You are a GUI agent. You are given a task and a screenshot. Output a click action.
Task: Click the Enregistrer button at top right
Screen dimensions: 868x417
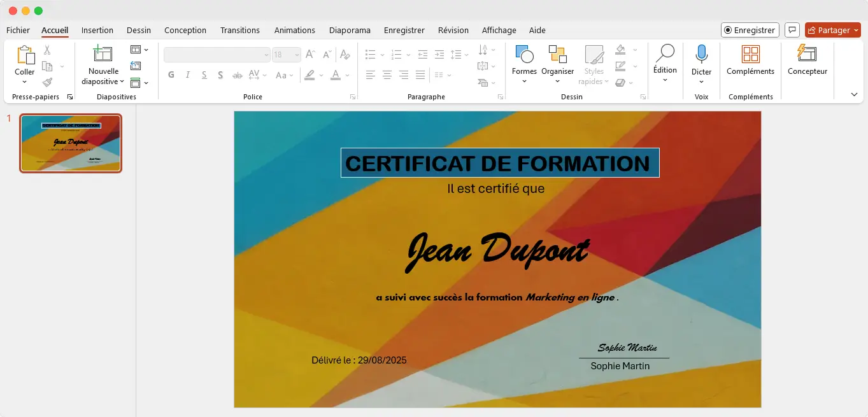pyautogui.click(x=750, y=30)
